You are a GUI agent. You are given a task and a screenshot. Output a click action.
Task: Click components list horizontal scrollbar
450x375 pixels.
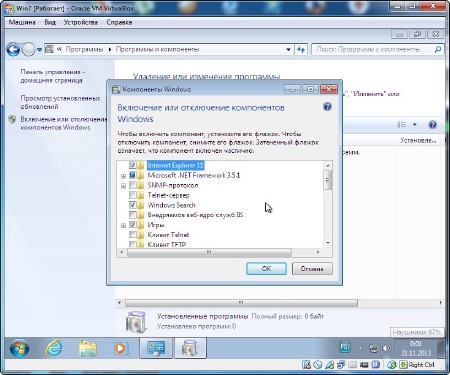pos(209,252)
